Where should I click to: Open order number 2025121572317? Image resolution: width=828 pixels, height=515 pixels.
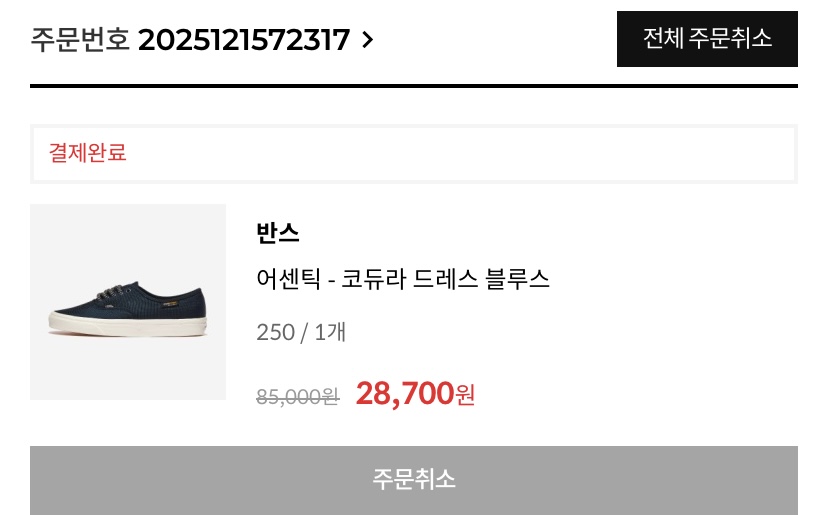click(x=244, y=40)
